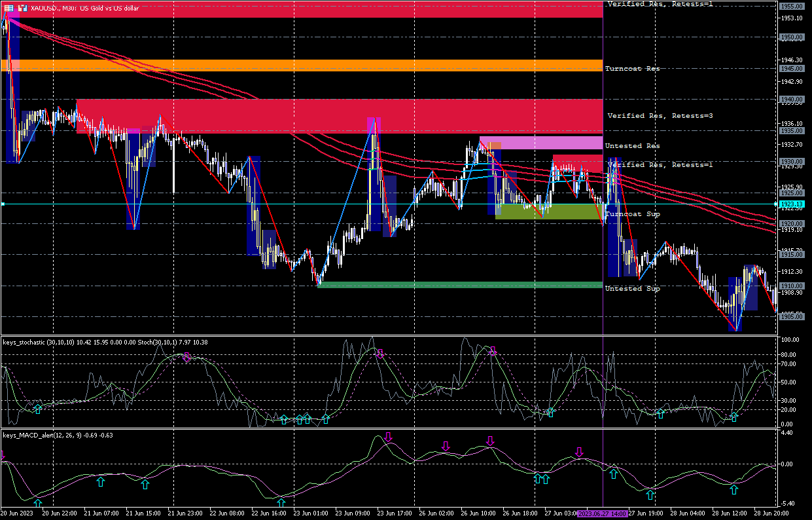
Task: Click the 1908.90 price scale value
Action: pyautogui.click(x=792, y=292)
